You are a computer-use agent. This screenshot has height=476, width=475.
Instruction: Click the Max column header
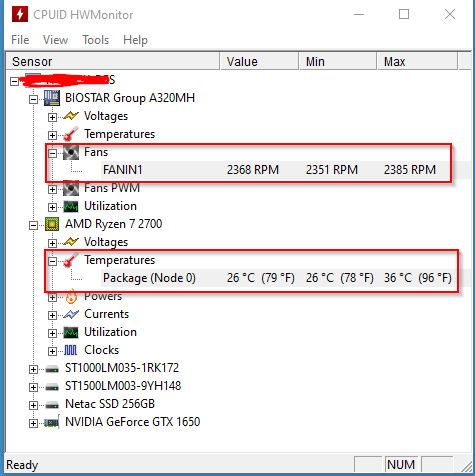click(417, 61)
